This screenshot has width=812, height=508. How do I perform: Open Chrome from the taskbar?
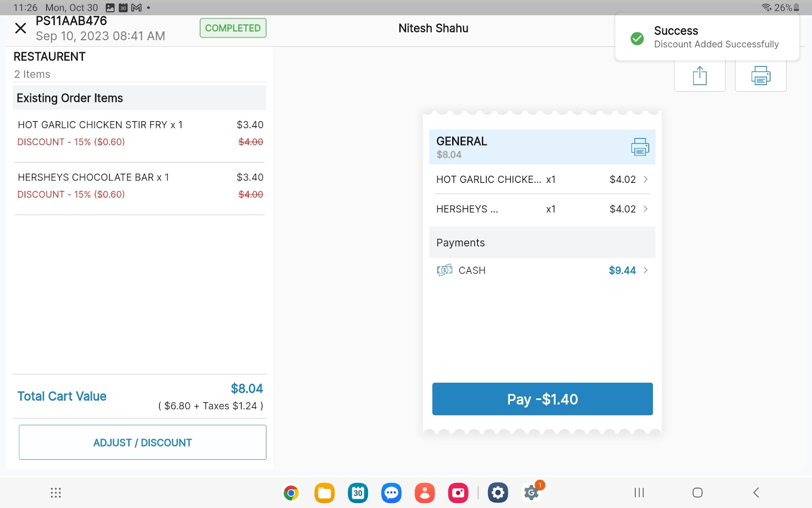[291, 493]
